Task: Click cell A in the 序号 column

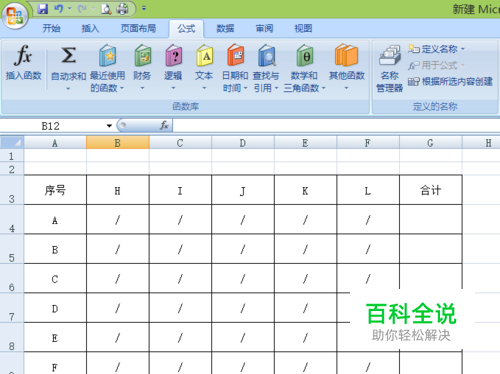Action: 55,219
